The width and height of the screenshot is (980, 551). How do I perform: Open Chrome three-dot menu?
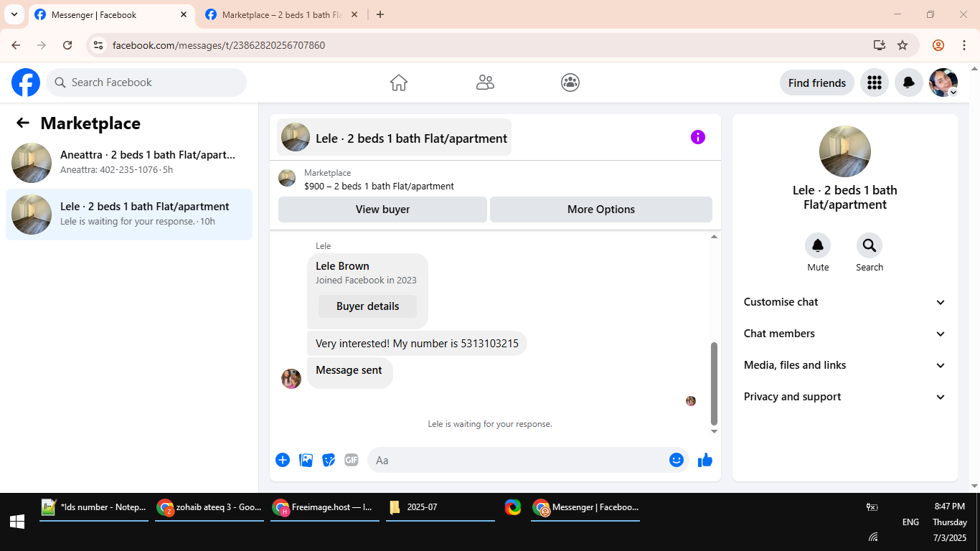point(964,45)
